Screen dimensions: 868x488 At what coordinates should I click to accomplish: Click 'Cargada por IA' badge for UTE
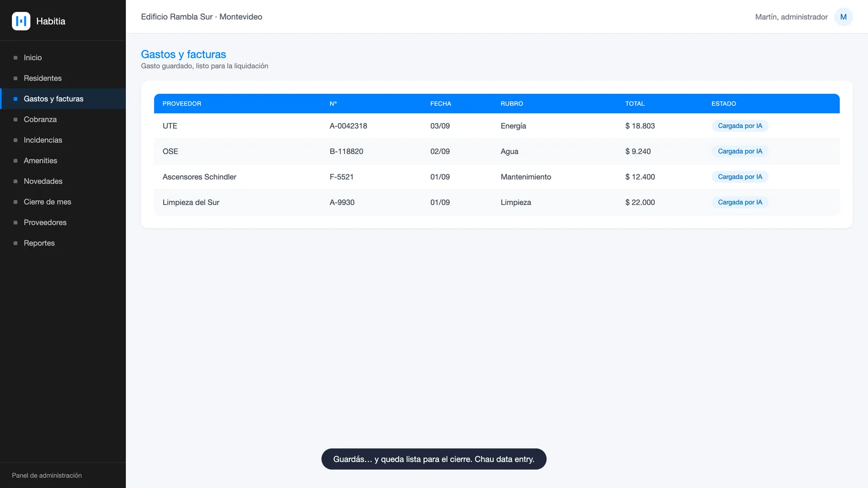pyautogui.click(x=740, y=126)
